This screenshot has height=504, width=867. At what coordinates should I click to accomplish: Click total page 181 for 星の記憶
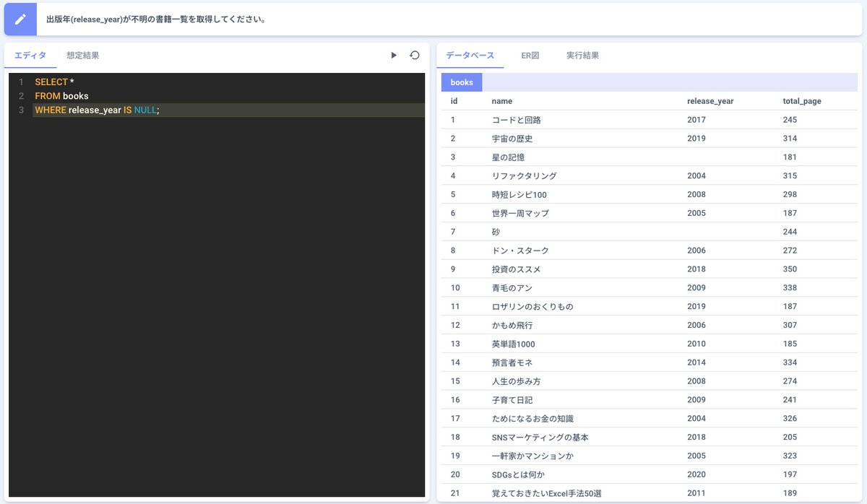[790, 157]
